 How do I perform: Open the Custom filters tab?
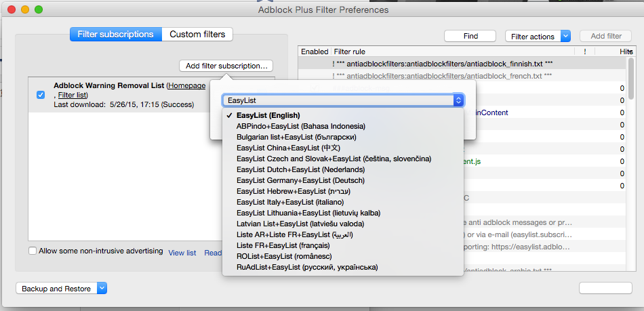pyautogui.click(x=197, y=34)
